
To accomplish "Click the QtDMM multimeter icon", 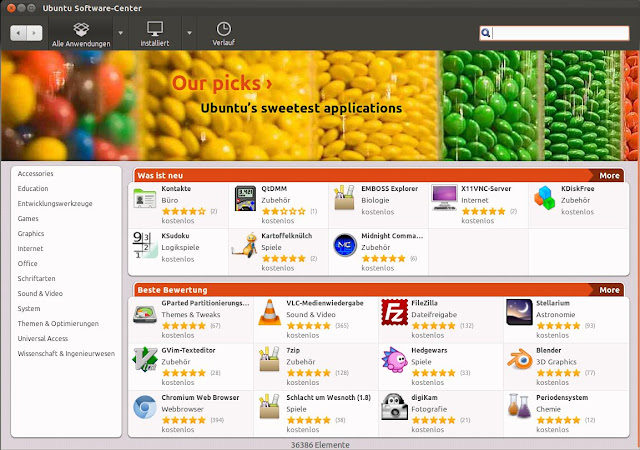I will [x=245, y=198].
